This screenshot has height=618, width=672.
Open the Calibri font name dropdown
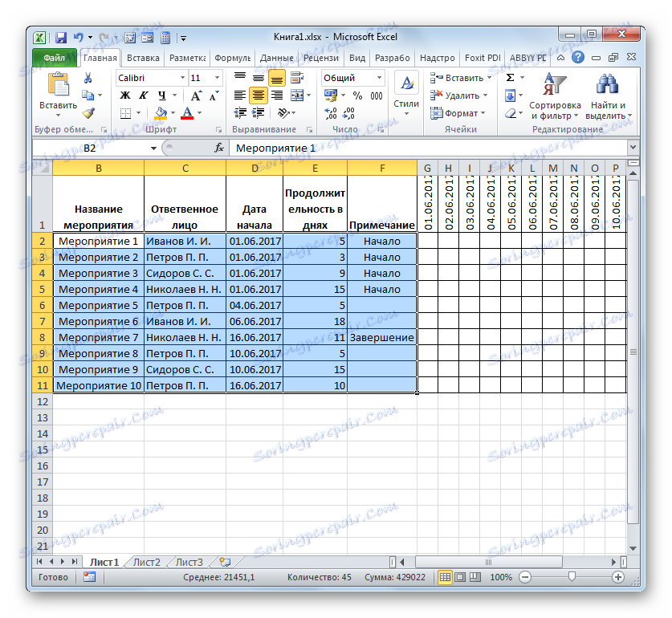pyautogui.click(x=182, y=78)
